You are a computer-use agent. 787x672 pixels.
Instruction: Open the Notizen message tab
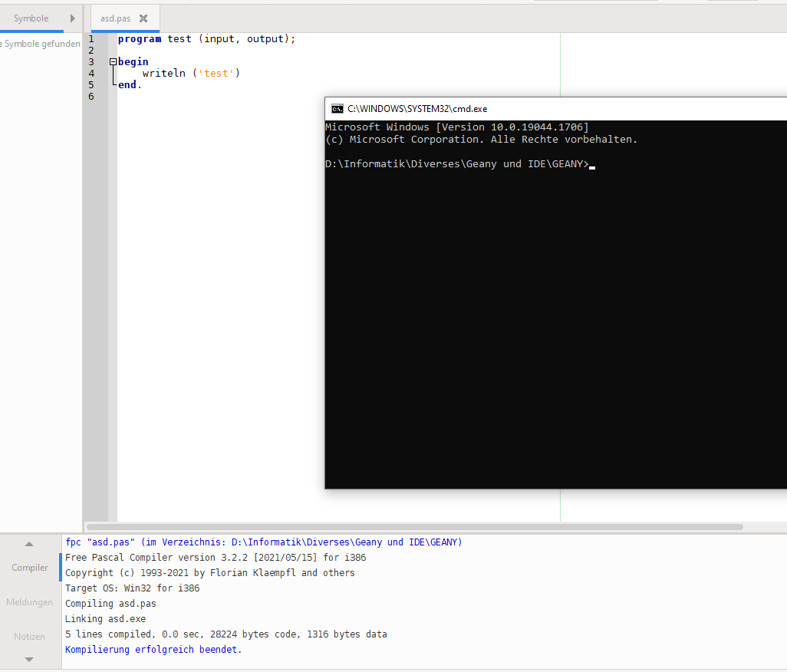click(30, 637)
